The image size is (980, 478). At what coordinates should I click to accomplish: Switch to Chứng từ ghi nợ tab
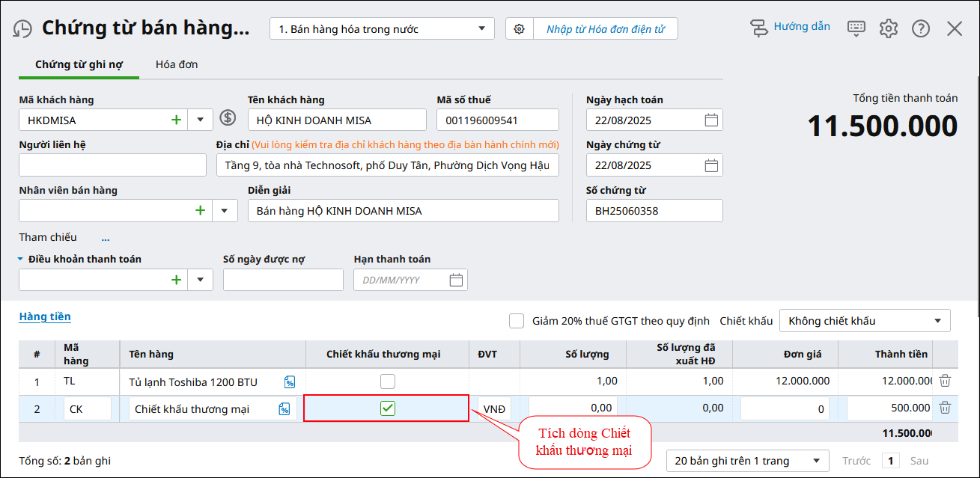click(x=79, y=64)
